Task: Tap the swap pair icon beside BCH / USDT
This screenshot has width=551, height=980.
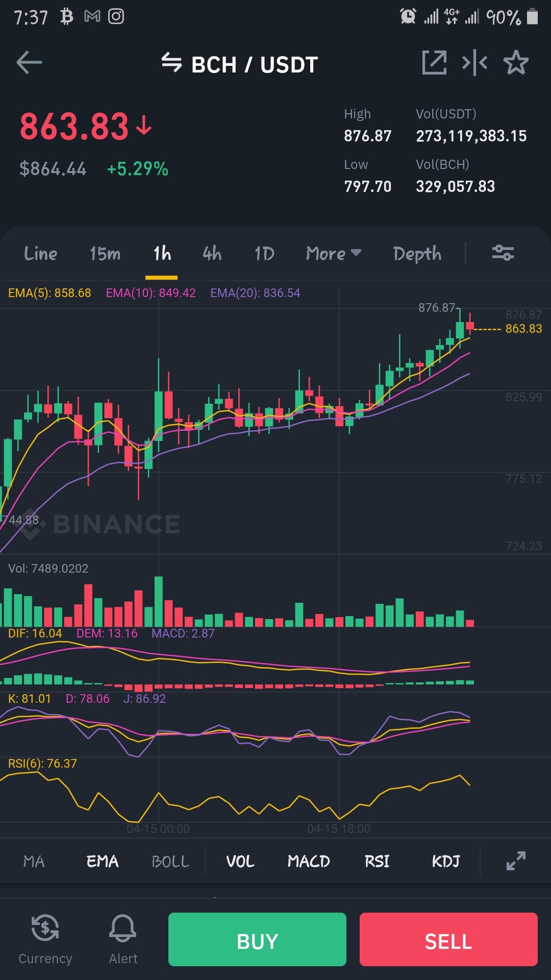Action: point(171,63)
